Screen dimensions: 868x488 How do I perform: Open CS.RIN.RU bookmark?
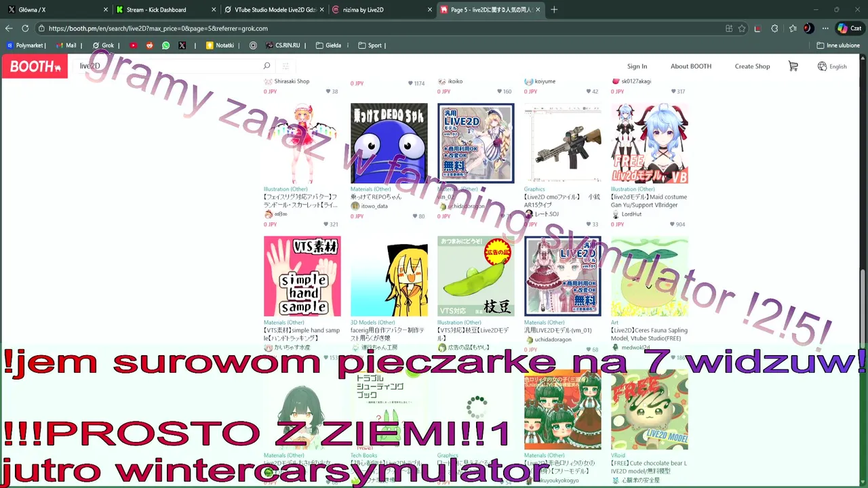pos(283,45)
